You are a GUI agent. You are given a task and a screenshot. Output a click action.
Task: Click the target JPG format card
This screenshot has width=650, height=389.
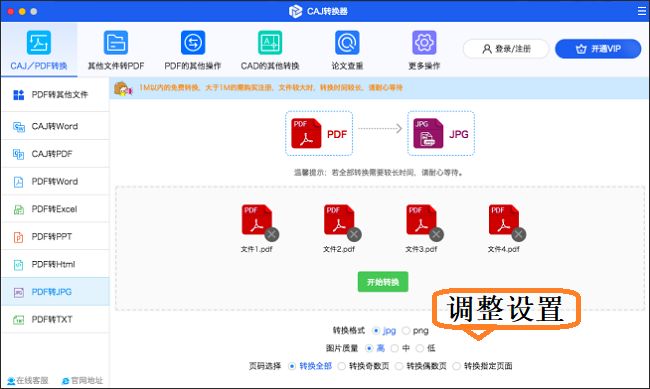tap(441, 134)
